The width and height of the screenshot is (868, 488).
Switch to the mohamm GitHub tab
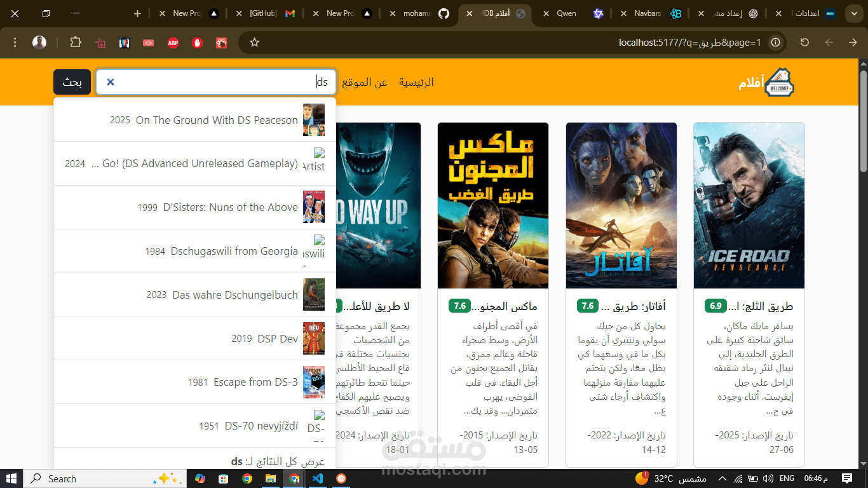click(x=419, y=13)
